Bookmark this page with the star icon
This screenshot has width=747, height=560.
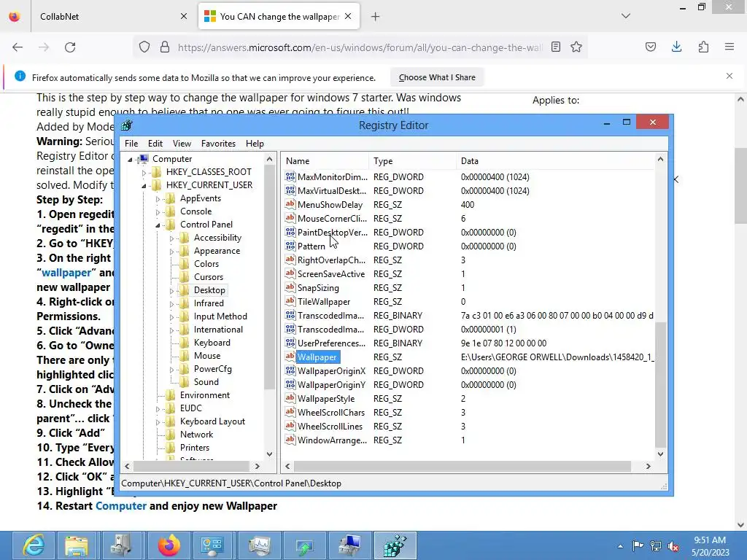576,47
